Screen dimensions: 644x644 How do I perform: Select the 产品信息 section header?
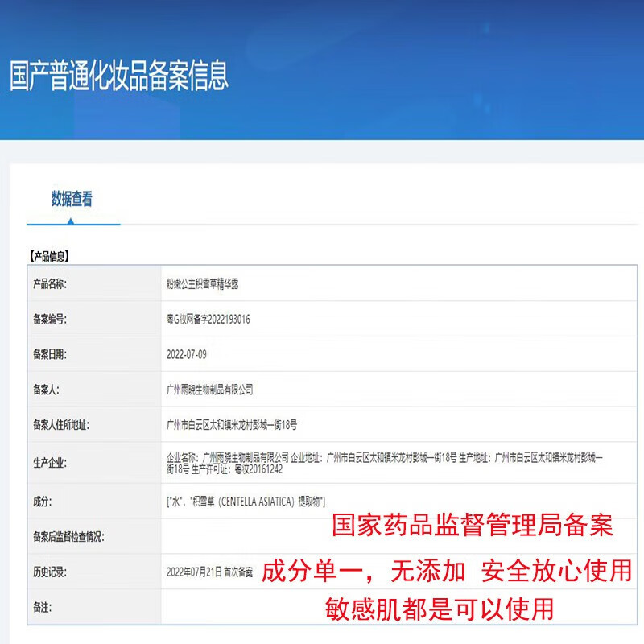pos(52,256)
